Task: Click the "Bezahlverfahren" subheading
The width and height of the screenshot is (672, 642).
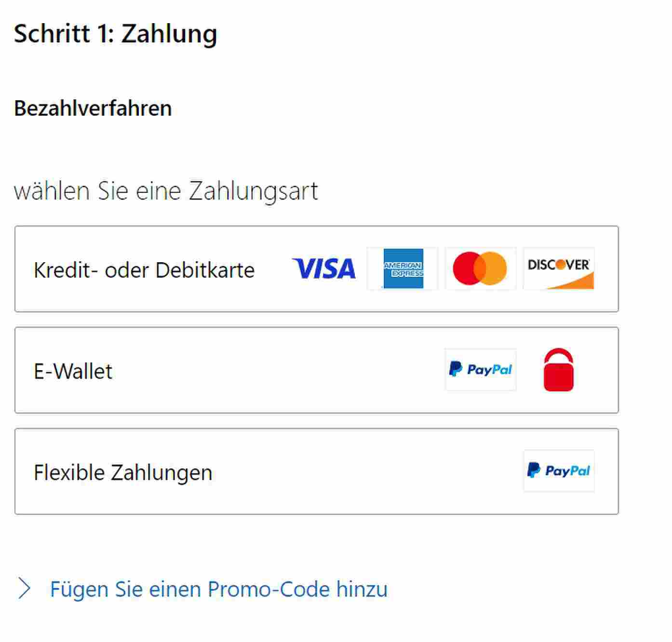Action: tap(93, 108)
